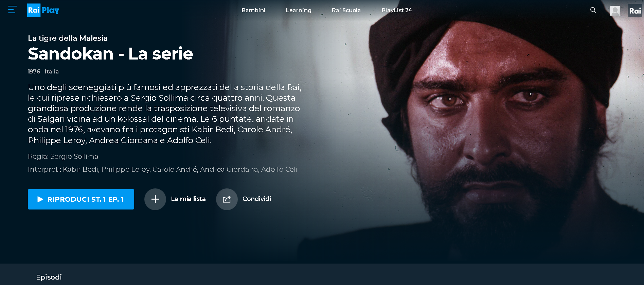Open the hamburger side menu
Viewport: 644px width, 285px height.
point(12,10)
